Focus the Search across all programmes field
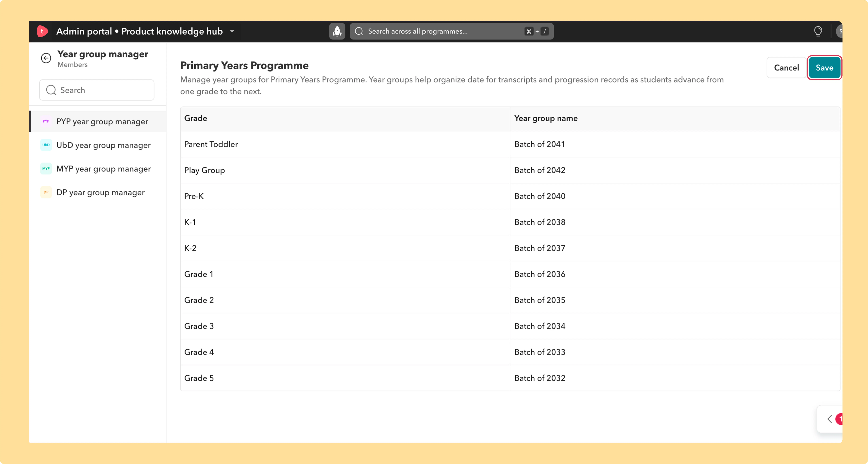The image size is (868, 464). tap(452, 31)
